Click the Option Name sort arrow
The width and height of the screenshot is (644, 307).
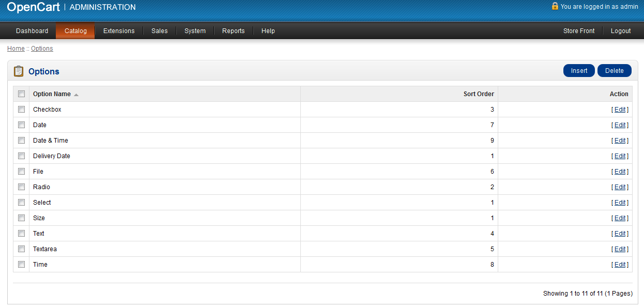[76, 95]
